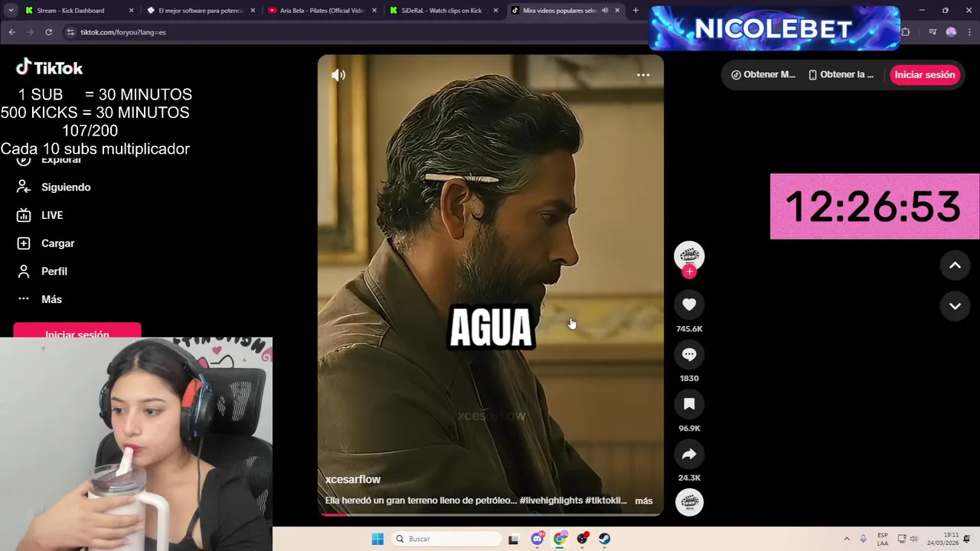
Task: Go to the next video with the down chevron
Action: 955,306
